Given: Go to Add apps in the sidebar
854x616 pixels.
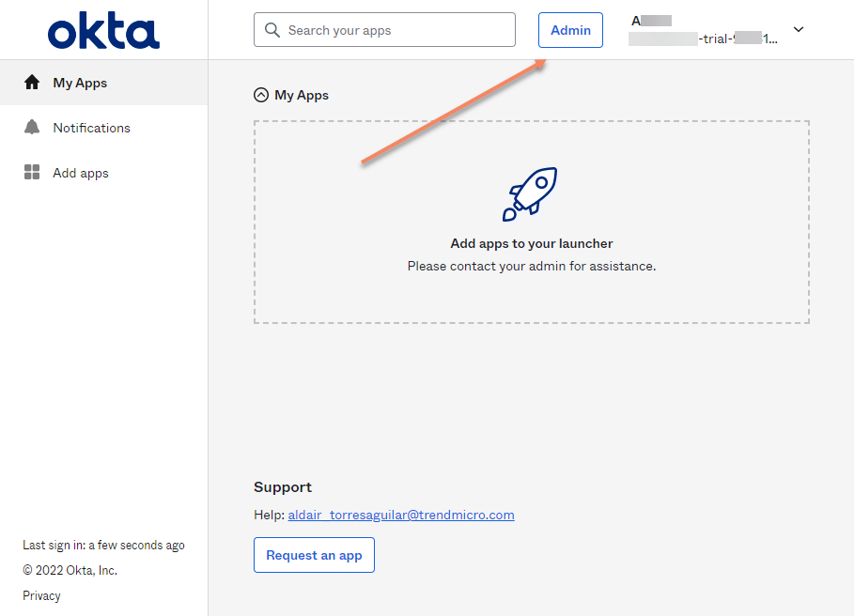Looking at the screenshot, I should click(80, 172).
